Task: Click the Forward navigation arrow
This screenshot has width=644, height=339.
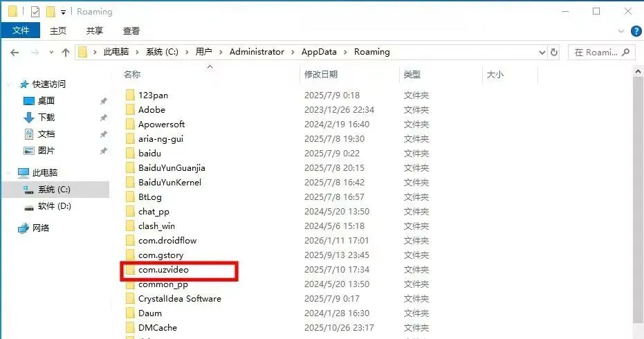Action: [35, 52]
